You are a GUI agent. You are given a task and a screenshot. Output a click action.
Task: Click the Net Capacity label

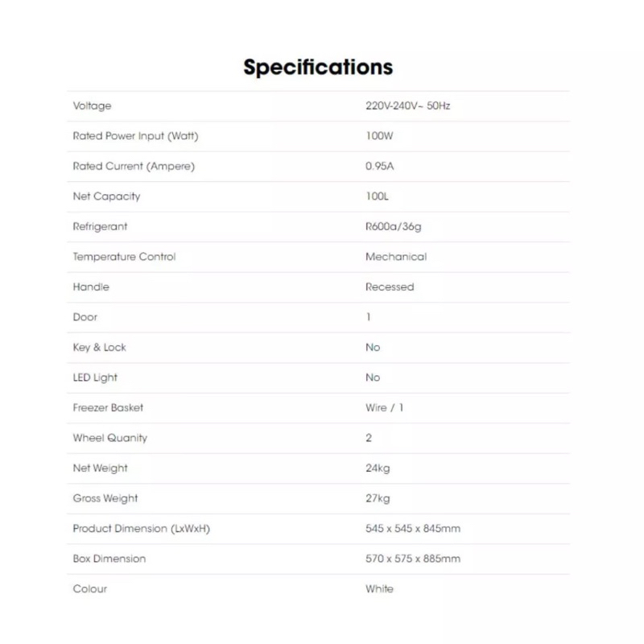(x=106, y=196)
